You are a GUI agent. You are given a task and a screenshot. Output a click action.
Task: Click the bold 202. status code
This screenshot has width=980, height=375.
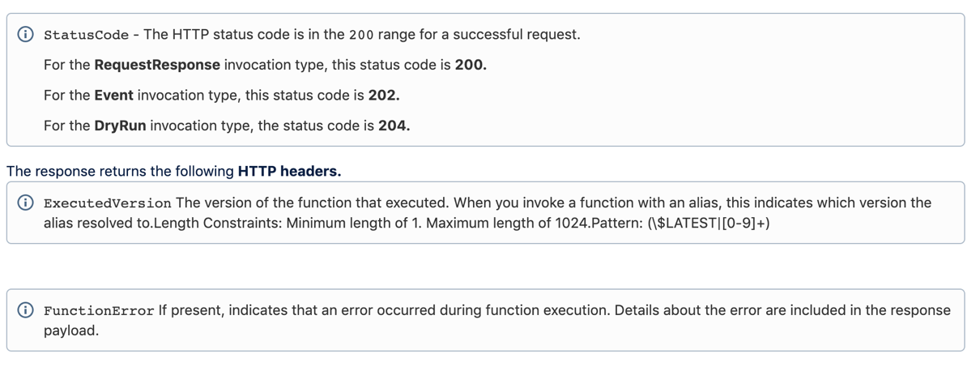pos(384,95)
